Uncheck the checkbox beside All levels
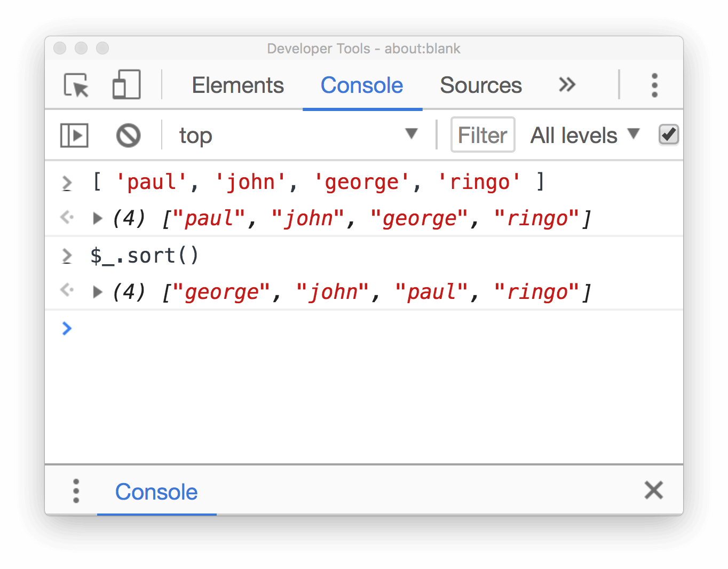 coord(668,135)
